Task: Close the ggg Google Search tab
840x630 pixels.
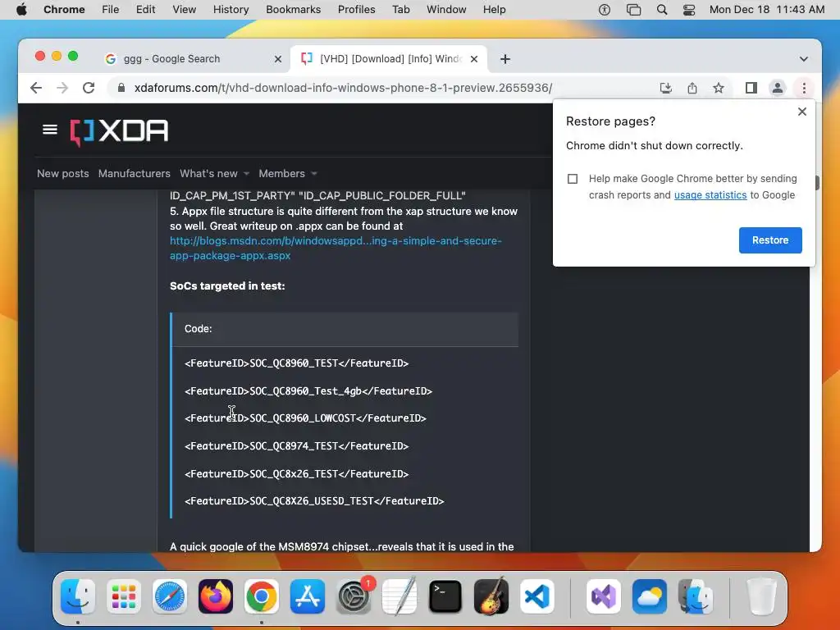Action: click(x=277, y=59)
